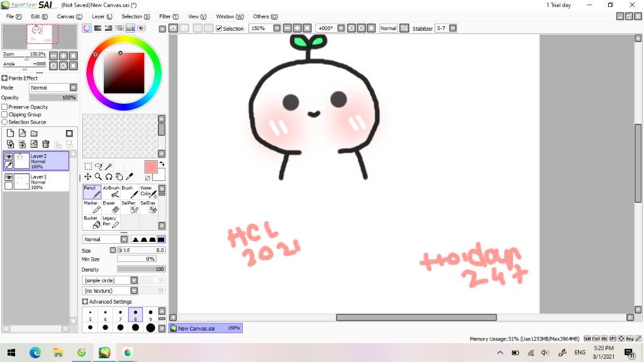Select the SelEras tool

point(148,207)
